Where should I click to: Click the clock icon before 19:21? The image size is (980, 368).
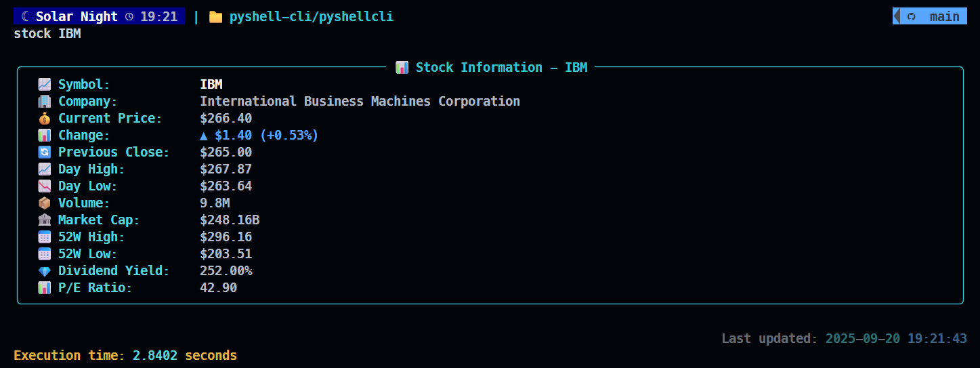click(x=129, y=17)
